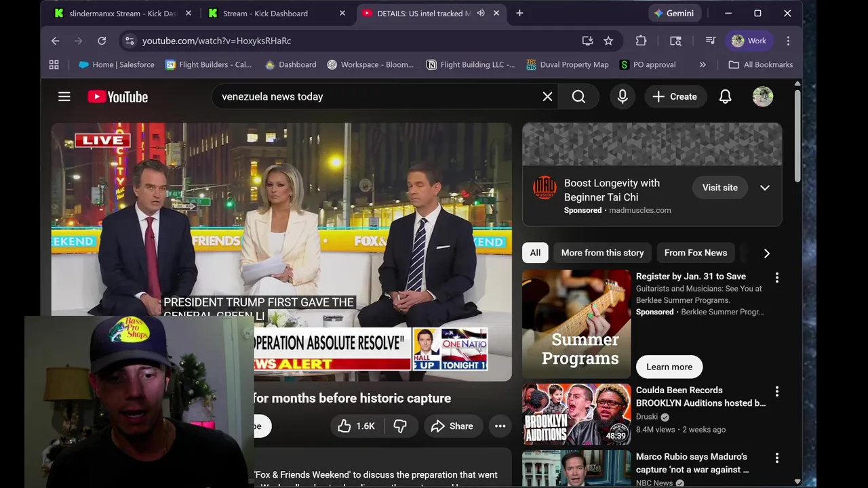Viewport: 868px width, 488px height.
Task: Open media controls icon in Chrome toolbar
Action: 710,41
